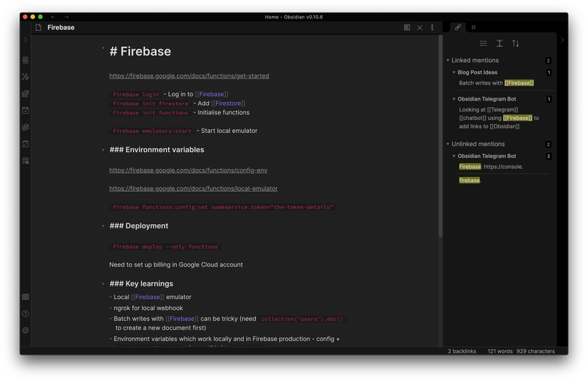The height and width of the screenshot is (382, 588).
Task: Place cursor in 'firebase login' code text
Action: (x=135, y=95)
